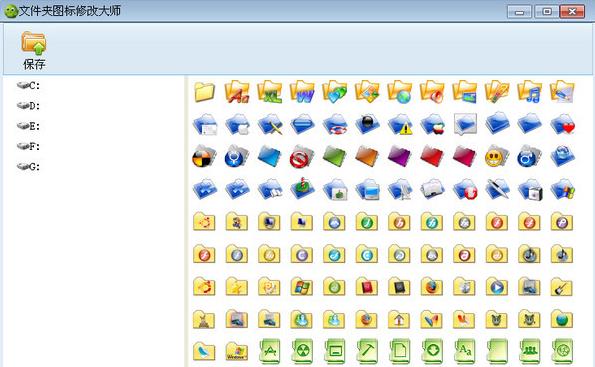The width and height of the screenshot is (595, 367).
Task: Pick the green folder with radiation symbol
Action: (x=302, y=351)
